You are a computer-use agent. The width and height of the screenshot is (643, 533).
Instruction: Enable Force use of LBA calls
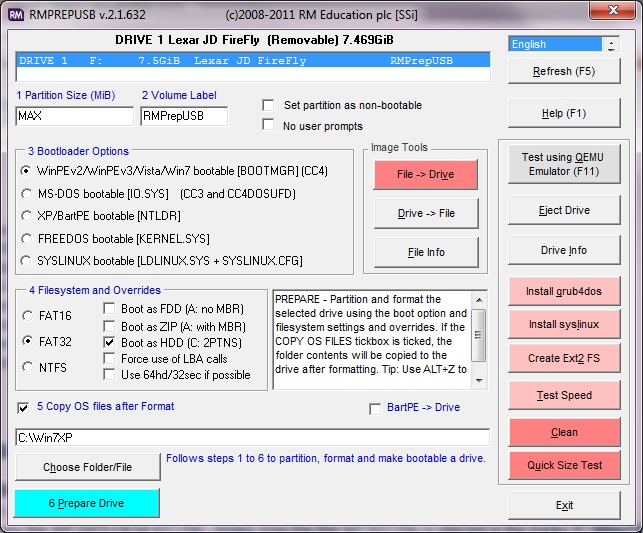point(109,358)
